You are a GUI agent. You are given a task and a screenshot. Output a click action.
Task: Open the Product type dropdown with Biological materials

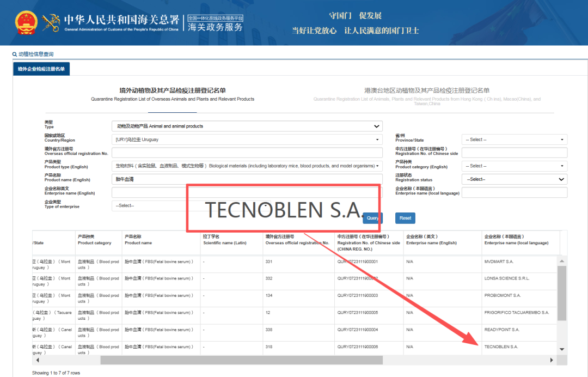247,166
